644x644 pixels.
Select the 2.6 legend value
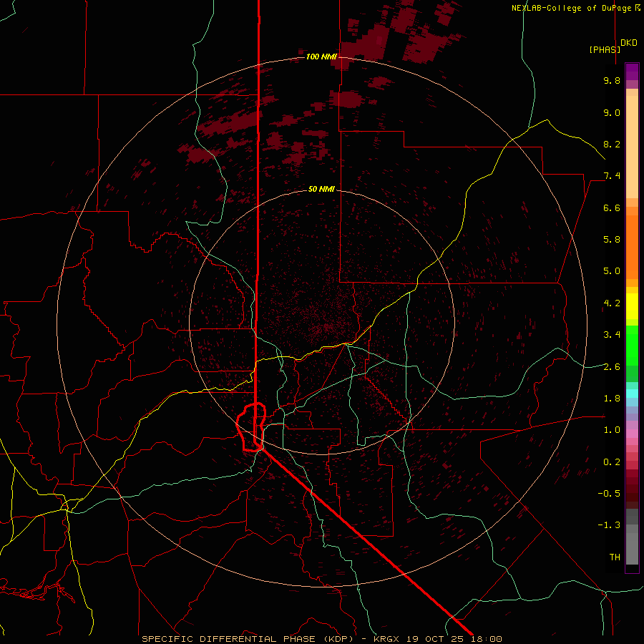[x=612, y=367]
